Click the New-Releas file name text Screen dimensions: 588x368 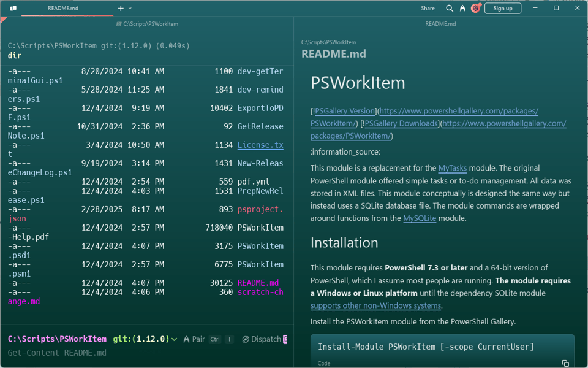point(260,163)
